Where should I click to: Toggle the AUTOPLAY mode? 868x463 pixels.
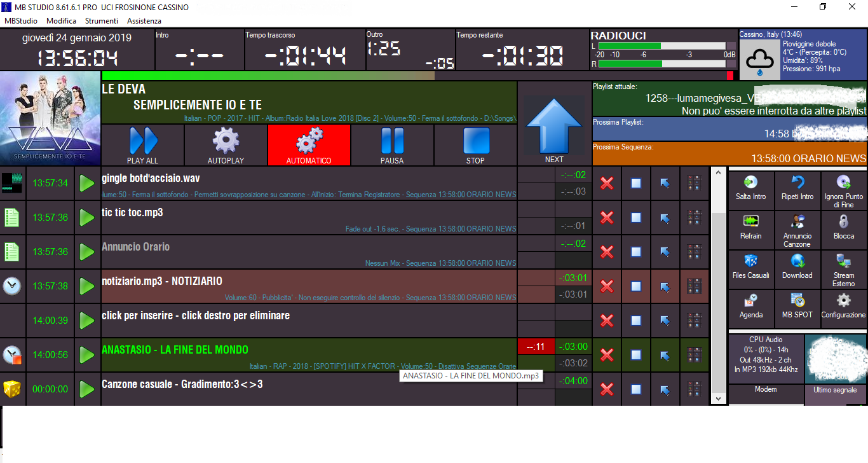pyautogui.click(x=226, y=145)
